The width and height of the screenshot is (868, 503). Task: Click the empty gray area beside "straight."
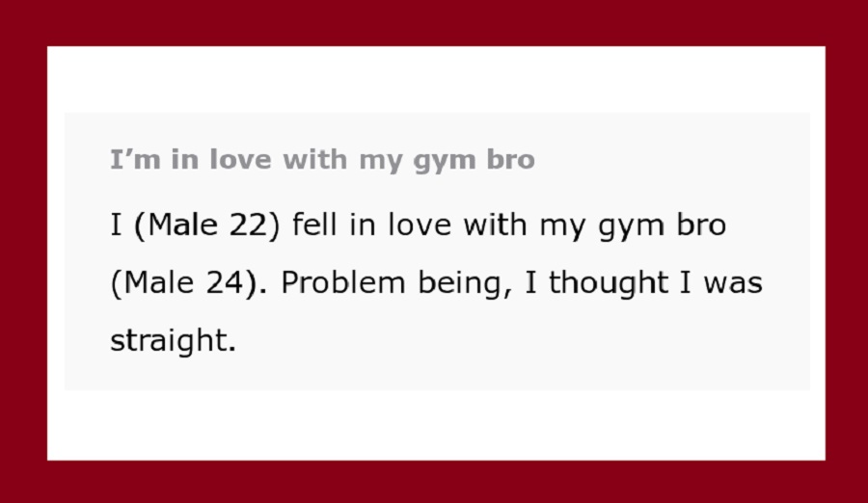521,341
